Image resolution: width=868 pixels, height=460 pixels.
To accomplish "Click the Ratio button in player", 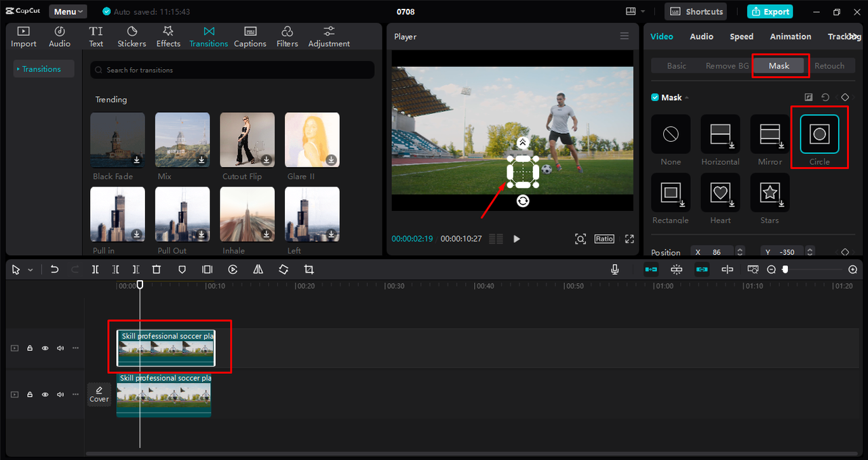I will point(604,239).
